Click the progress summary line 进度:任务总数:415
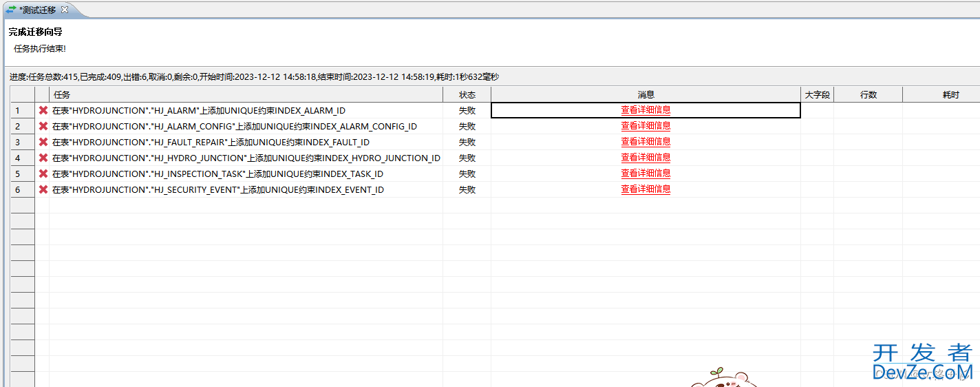Image resolution: width=980 pixels, height=387 pixels. click(254, 77)
